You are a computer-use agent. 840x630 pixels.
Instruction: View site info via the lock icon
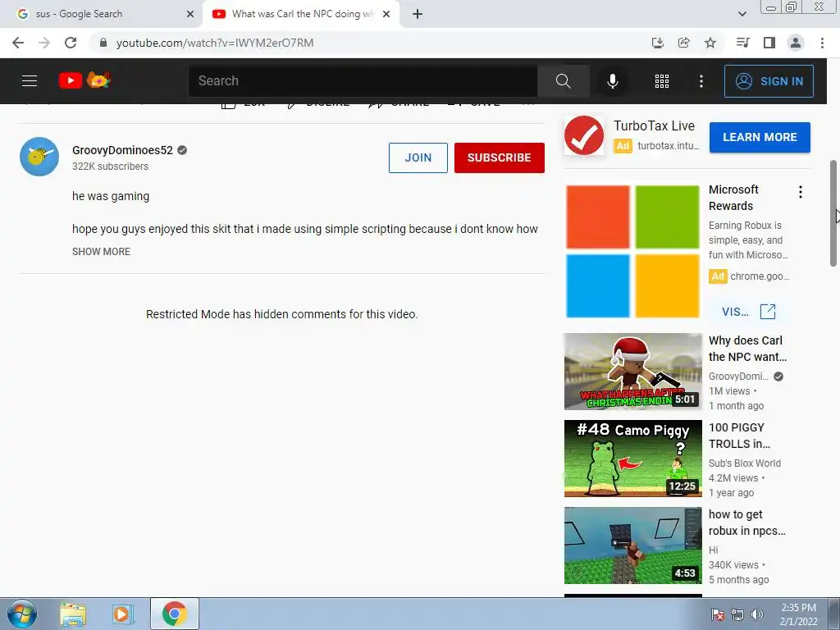pos(103,43)
